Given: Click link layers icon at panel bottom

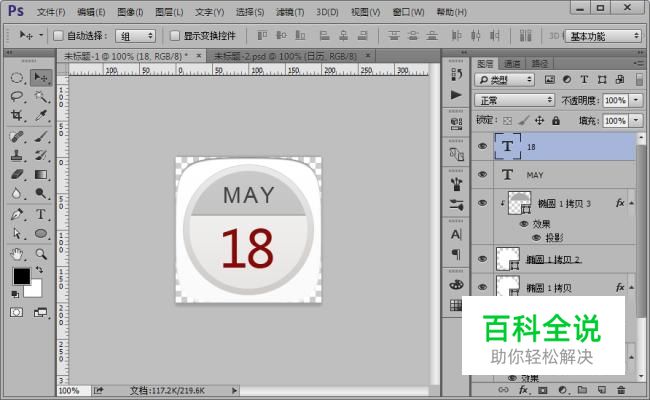Looking at the screenshot, I should pyautogui.click(x=503, y=390).
